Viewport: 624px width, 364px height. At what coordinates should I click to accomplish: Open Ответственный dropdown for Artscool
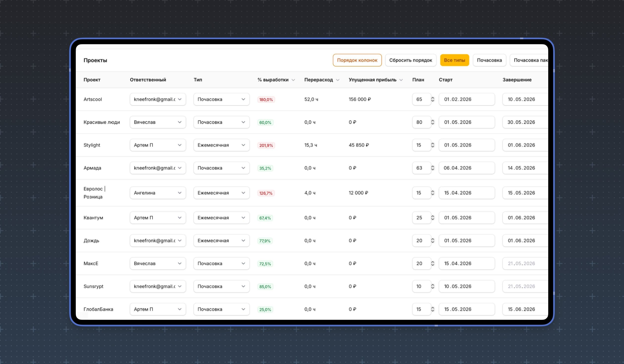pos(158,99)
